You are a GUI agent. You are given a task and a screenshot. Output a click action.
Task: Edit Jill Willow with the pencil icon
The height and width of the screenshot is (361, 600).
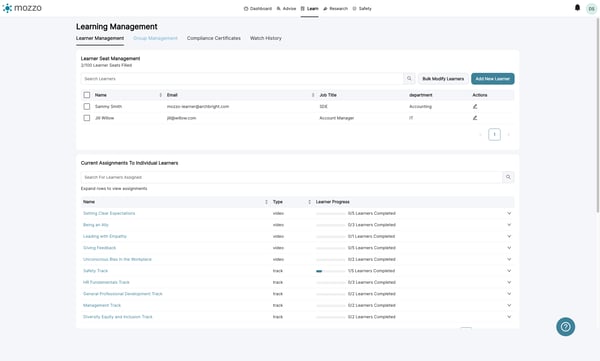[x=475, y=118]
